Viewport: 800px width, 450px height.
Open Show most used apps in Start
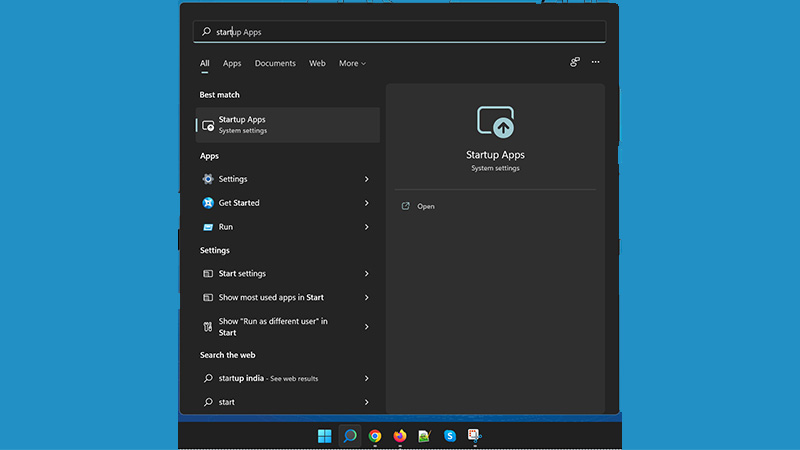pyautogui.click(x=288, y=297)
